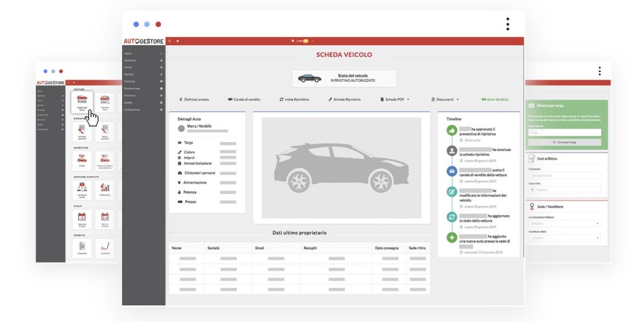The image size is (644, 322).
Task: Collapse the MENU sidebar chevron
Action: 162,53
